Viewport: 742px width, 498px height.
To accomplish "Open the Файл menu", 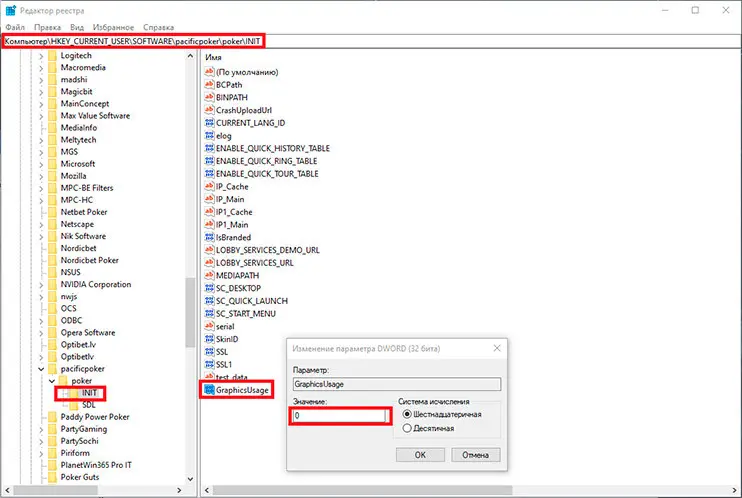I will click(15, 26).
